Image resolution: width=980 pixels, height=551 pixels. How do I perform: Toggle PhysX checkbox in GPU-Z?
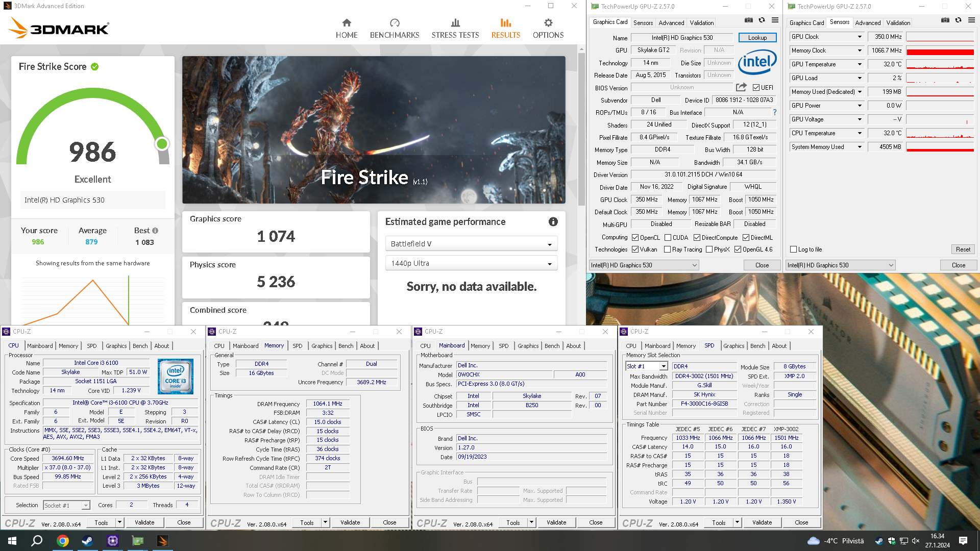(x=709, y=249)
